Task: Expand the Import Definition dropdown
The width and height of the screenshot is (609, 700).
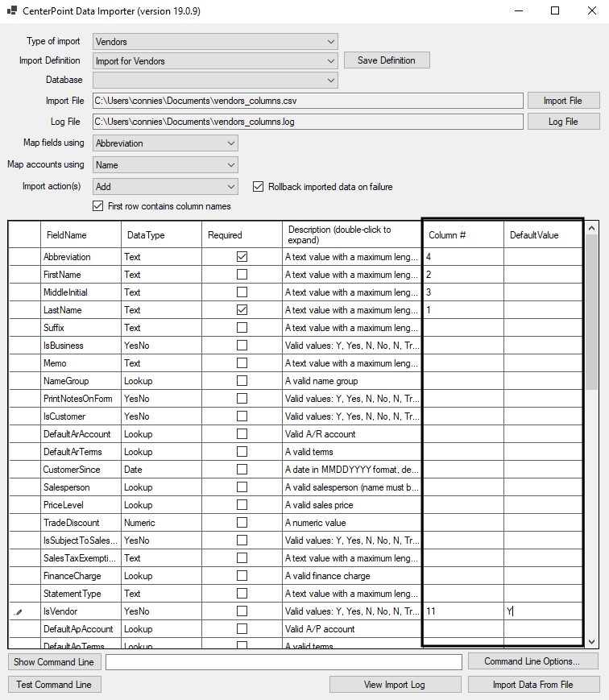Action: (331, 61)
